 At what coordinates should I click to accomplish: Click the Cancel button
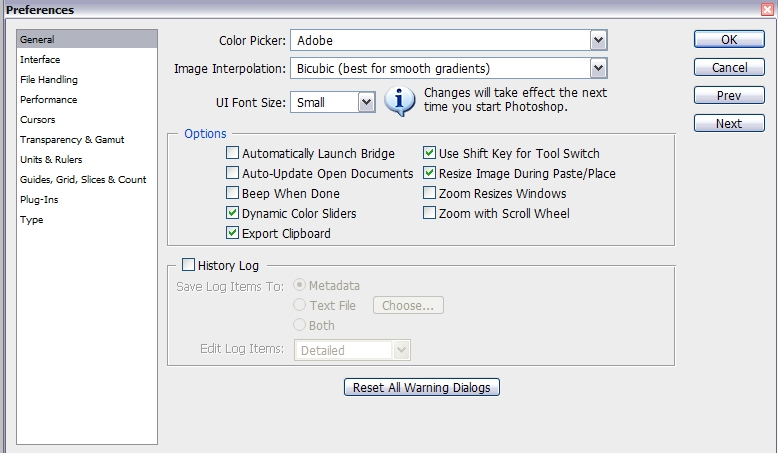click(729, 68)
